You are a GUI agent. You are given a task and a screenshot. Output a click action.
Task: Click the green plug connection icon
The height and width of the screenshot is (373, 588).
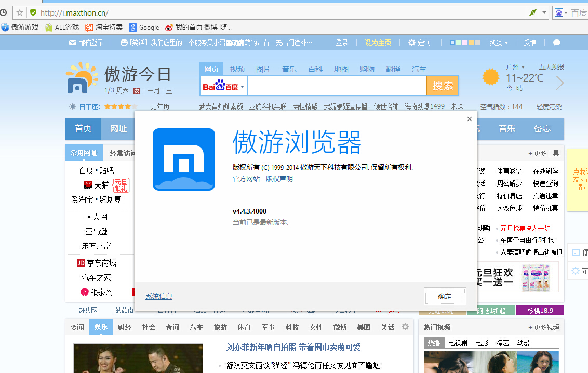[532, 13]
